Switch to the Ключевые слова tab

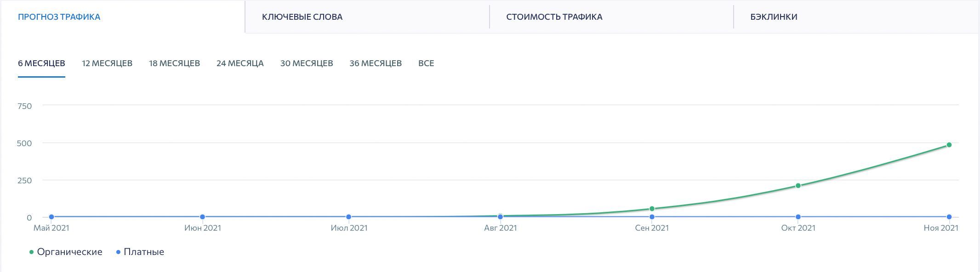coord(302,17)
